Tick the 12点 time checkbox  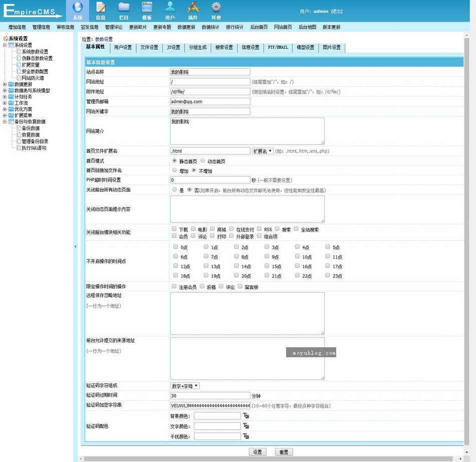(x=175, y=266)
